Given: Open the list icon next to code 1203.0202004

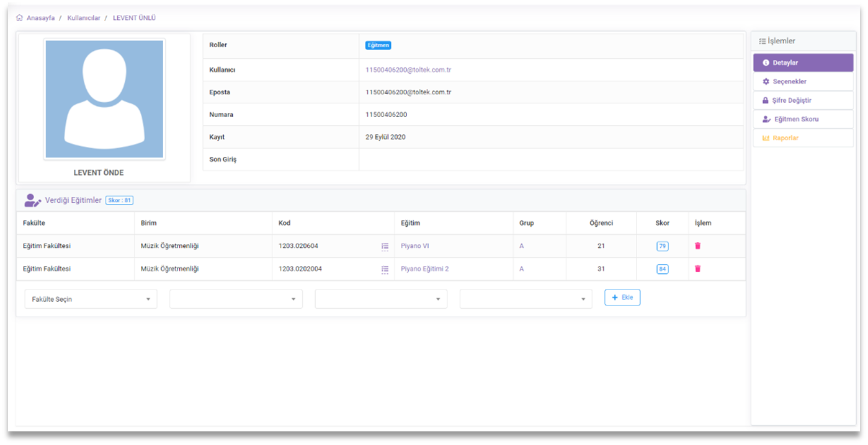Looking at the screenshot, I should (385, 268).
